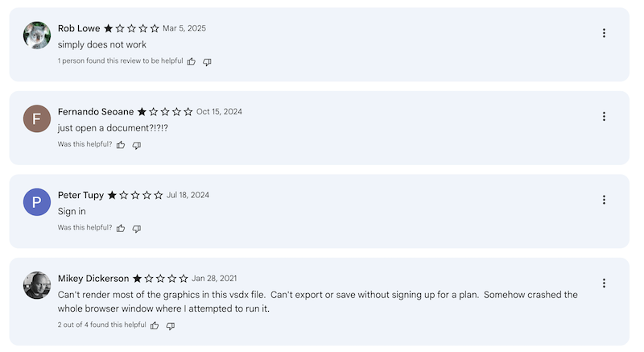Viewport: 644px width, 352px height.
Task: Click Mikey Dickerson's profile photo
Action: (x=37, y=286)
